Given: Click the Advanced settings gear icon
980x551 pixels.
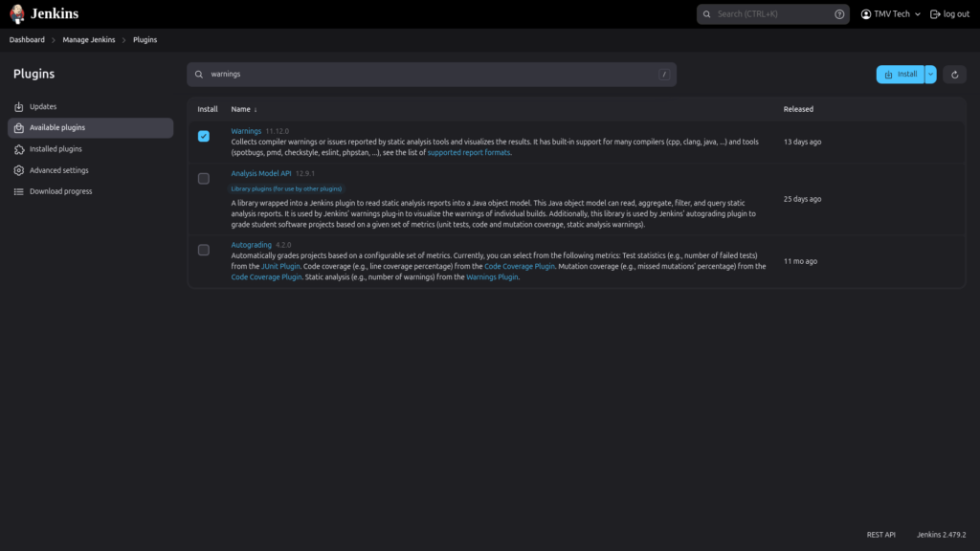Looking at the screenshot, I should pos(19,170).
